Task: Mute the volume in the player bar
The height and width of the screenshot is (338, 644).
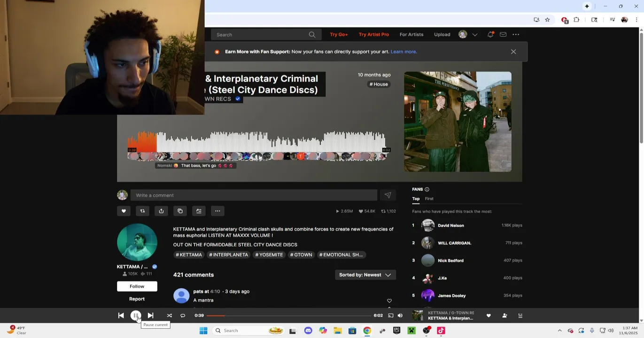Action: (x=400, y=315)
